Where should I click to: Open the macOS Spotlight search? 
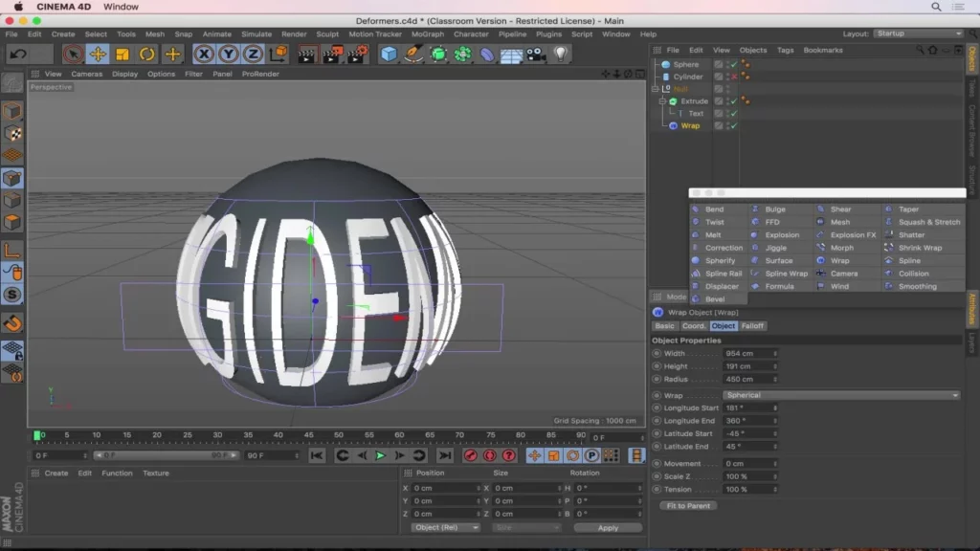(936, 7)
